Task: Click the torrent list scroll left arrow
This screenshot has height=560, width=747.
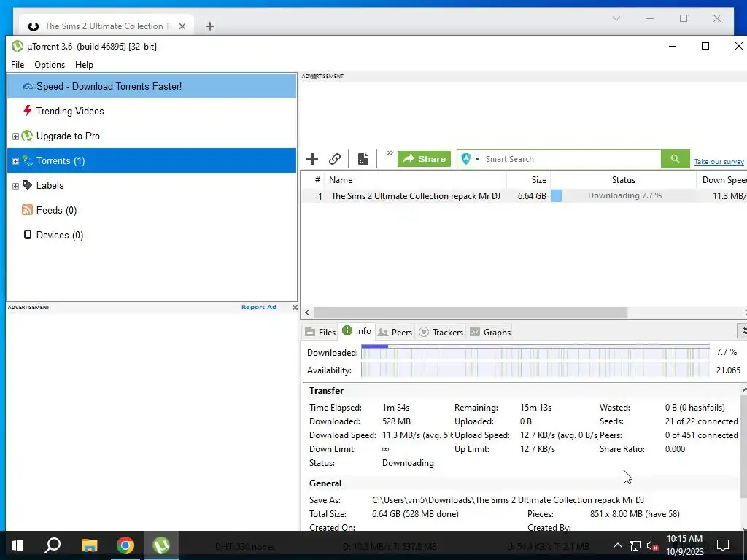Action: tap(307, 312)
